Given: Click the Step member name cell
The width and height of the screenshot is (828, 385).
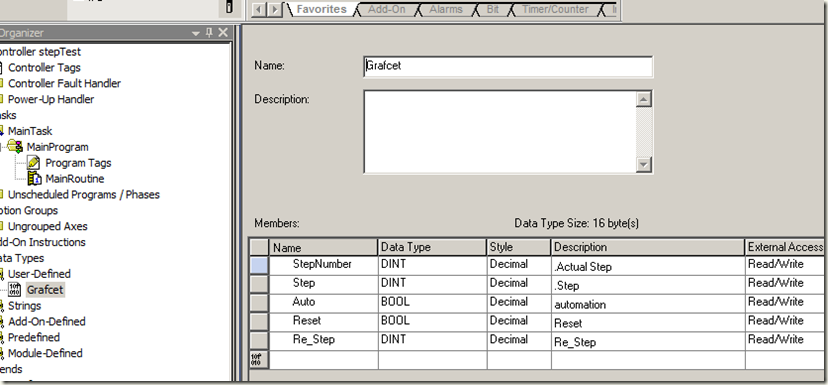Looking at the screenshot, I should click(x=324, y=284).
